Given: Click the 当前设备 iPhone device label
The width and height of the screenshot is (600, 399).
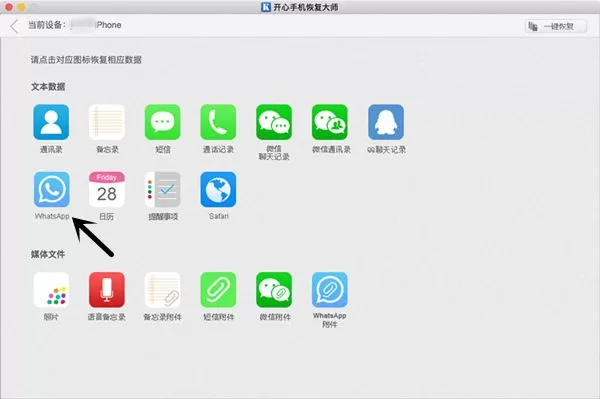Looking at the screenshot, I should (x=75, y=25).
